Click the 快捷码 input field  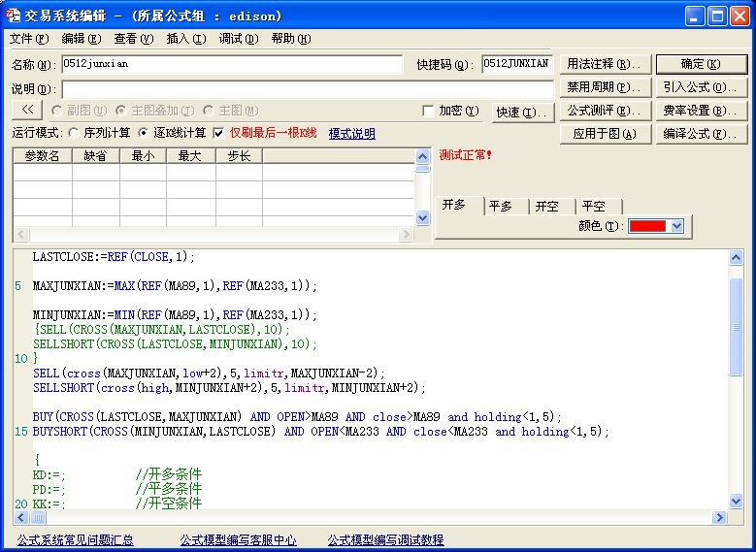[x=517, y=64]
